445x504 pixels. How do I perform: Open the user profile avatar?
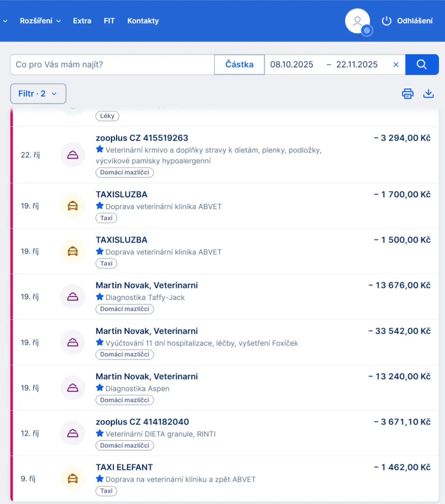357,21
